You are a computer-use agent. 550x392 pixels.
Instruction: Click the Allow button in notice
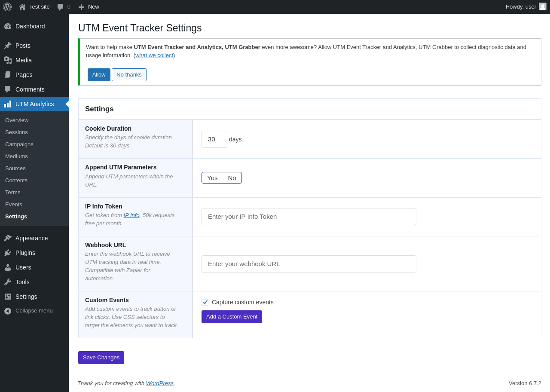[x=99, y=75]
